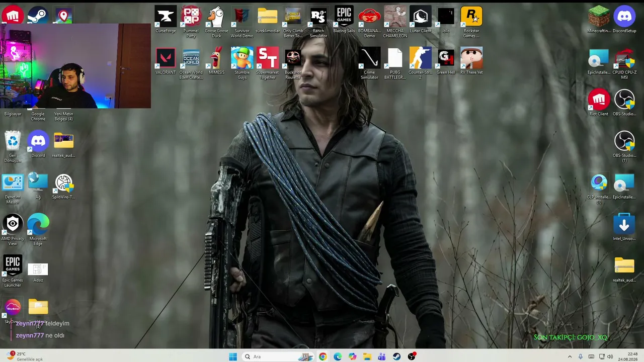The width and height of the screenshot is (644, 362).
Task: Click the Microsoft Teams taskbar icon
Action: pyautogui.click(x=382, y=356)
